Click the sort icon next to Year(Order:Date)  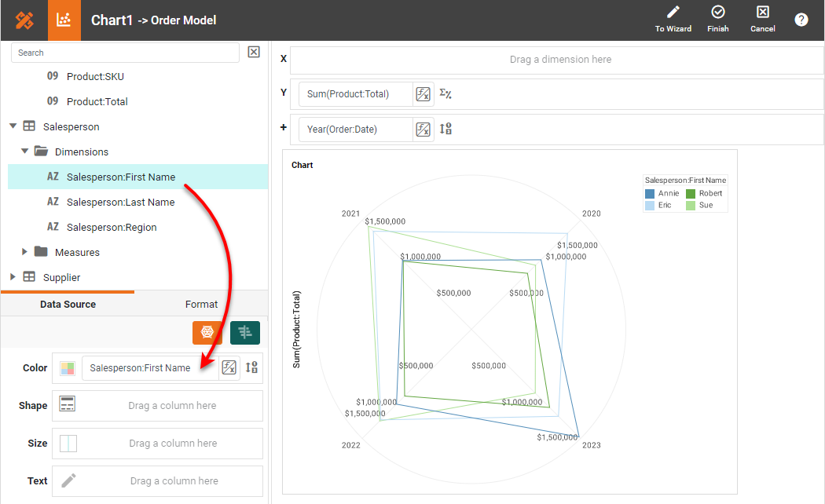coord(445,130)
